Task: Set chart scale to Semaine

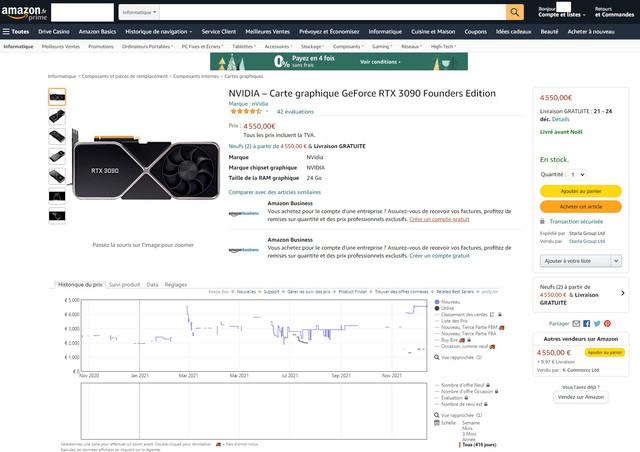Action: point(471,423)
